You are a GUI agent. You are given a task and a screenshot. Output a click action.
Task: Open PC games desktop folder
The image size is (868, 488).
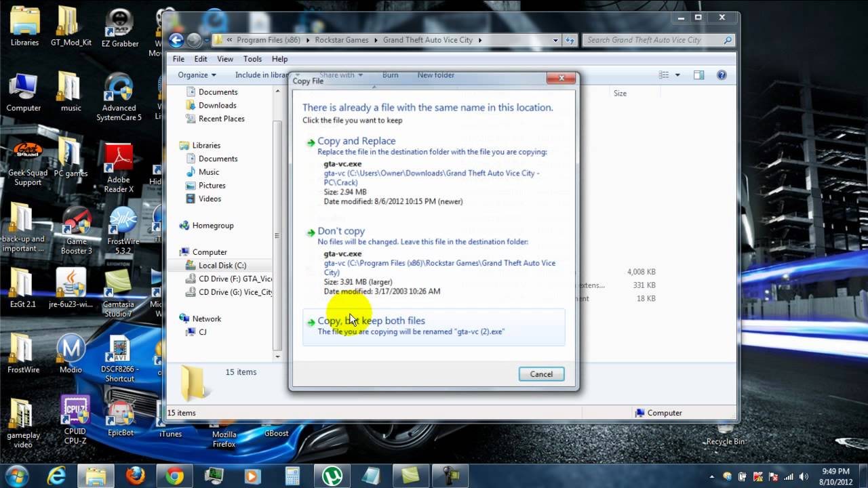[71, 157]
